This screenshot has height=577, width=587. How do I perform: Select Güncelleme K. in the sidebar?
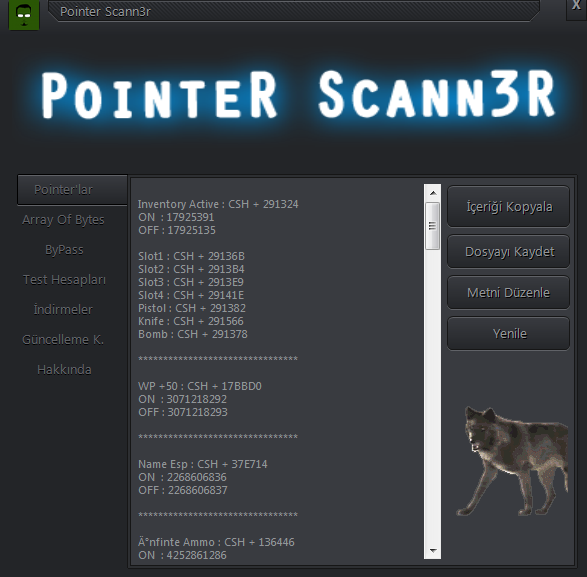[x=63, y=340]
